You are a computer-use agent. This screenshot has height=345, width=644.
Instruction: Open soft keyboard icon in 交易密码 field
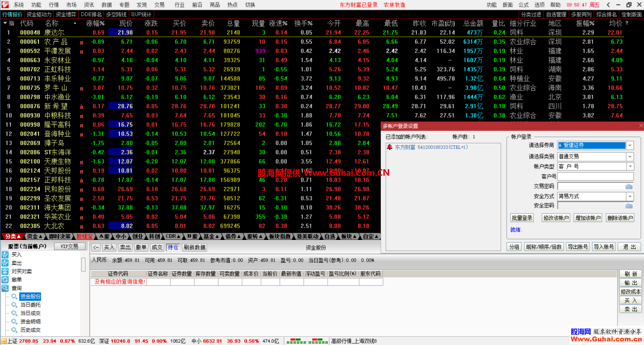click(629, 187)
